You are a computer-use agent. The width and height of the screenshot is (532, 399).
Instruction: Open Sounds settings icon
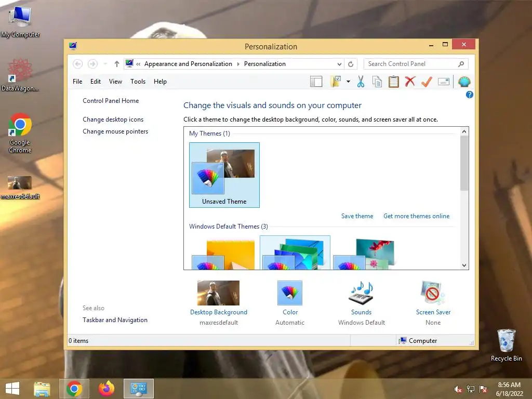(x=362, y=293)
